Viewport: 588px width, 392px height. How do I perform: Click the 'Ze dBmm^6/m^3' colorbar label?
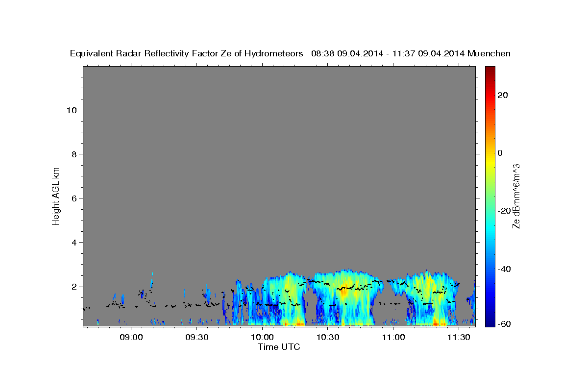[x=516, y=196]
